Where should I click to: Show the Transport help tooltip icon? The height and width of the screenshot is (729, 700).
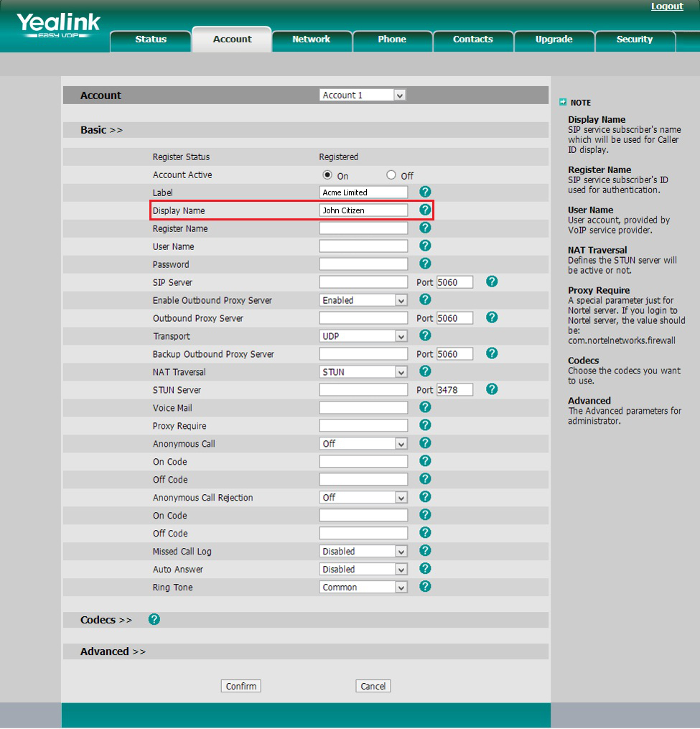point(425,335)
